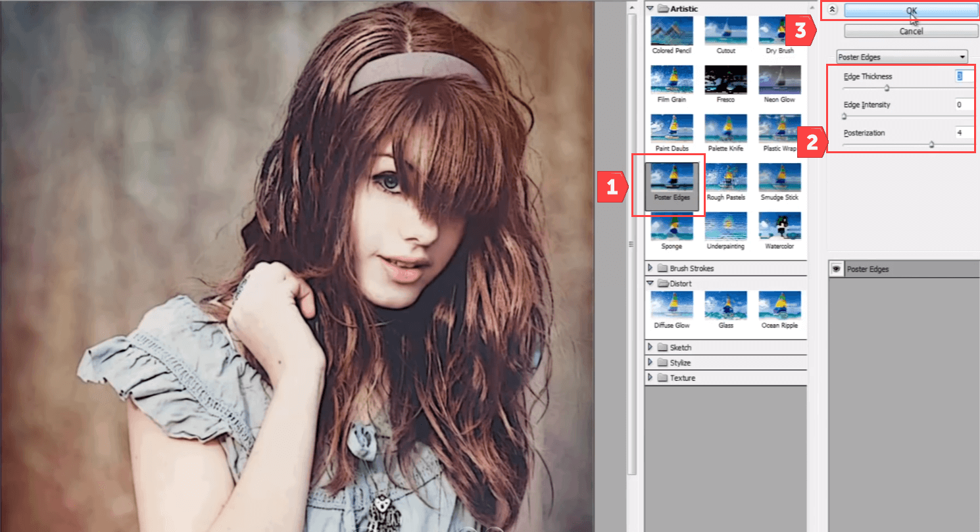
Task: Open the Poster Edges filter dropdown
Action: (902, 57)
